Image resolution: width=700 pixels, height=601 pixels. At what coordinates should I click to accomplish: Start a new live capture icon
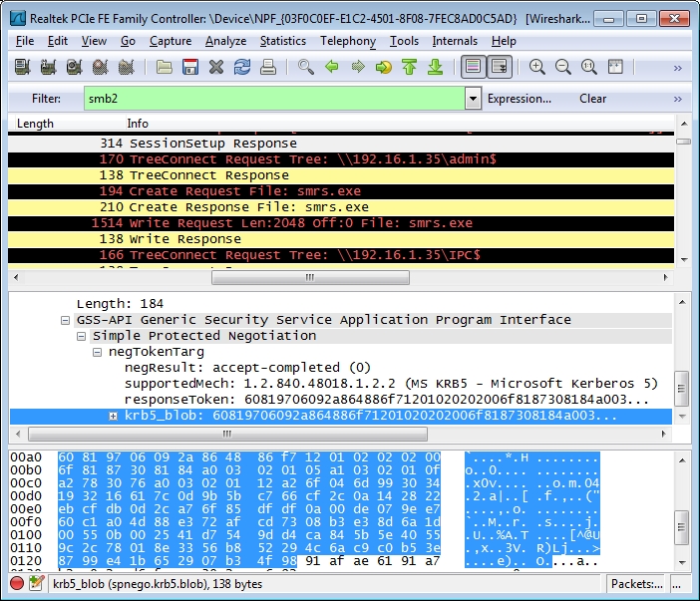pos(74,67)
